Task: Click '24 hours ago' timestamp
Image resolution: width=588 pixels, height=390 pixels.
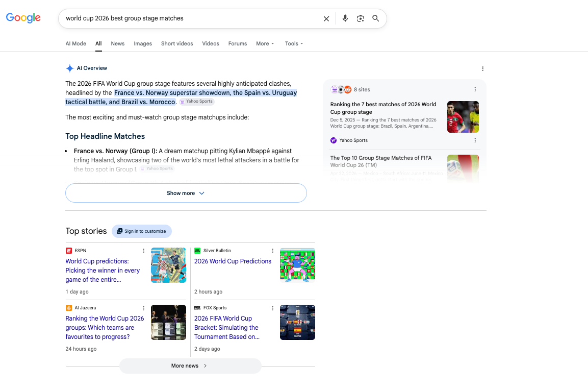Action: point(81,349)
